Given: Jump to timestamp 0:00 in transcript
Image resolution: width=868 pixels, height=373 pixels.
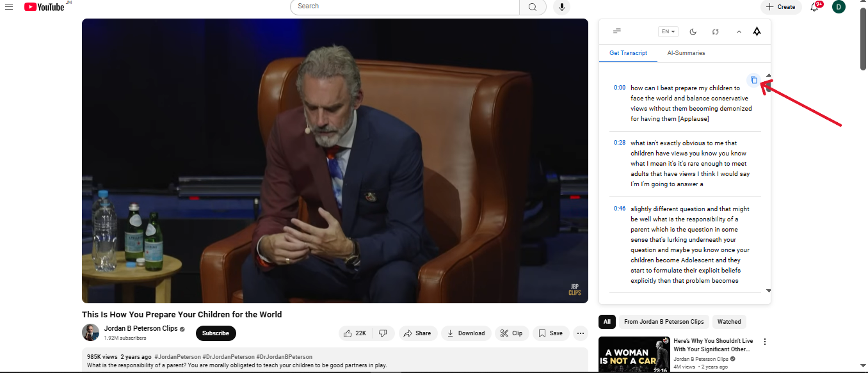Looking at the screenshot, I should pyautogui.click(x=620, y=88).
